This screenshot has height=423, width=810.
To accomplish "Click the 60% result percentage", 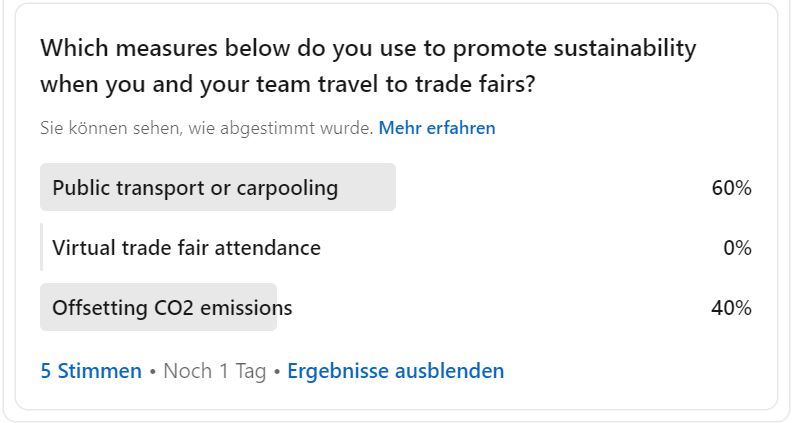I will click(731, 188).
